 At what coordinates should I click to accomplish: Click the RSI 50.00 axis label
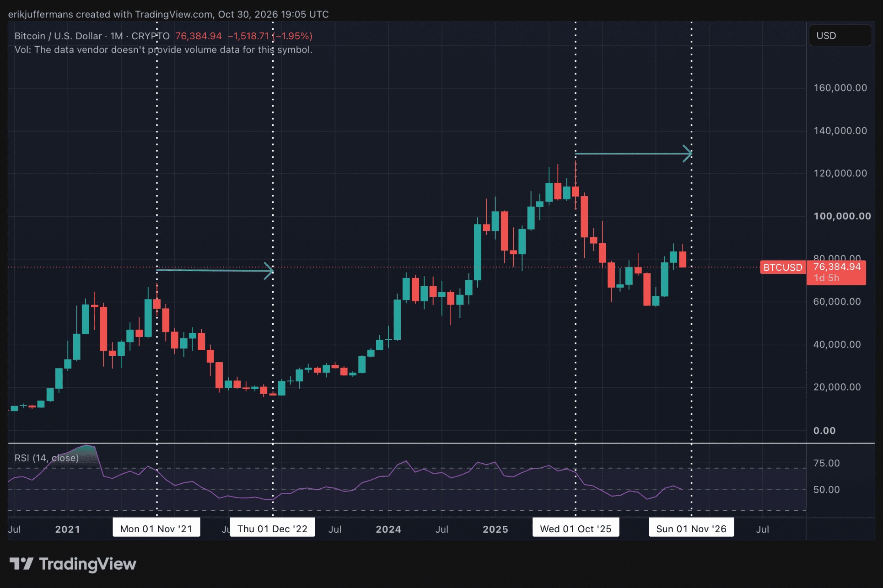[x=826, y=490]
